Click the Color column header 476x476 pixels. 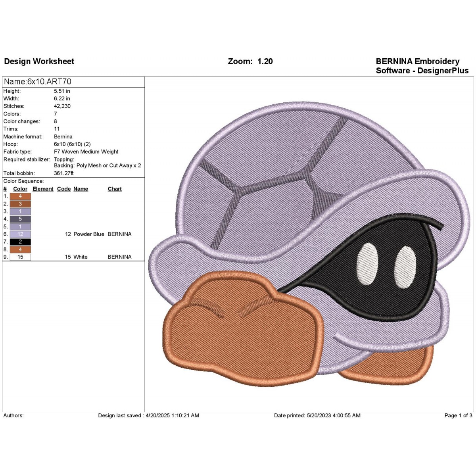[20, 189]
